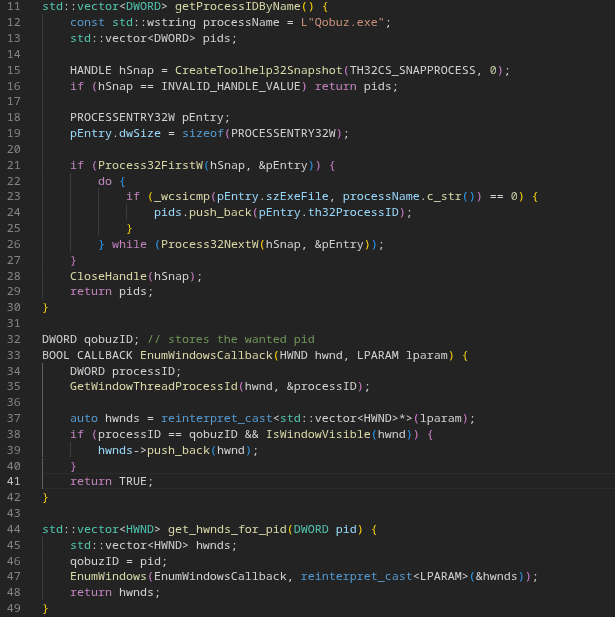Click EnumWindows call on line 47
The height and width of the screenshot is (617, 615).
coord(108,576)
